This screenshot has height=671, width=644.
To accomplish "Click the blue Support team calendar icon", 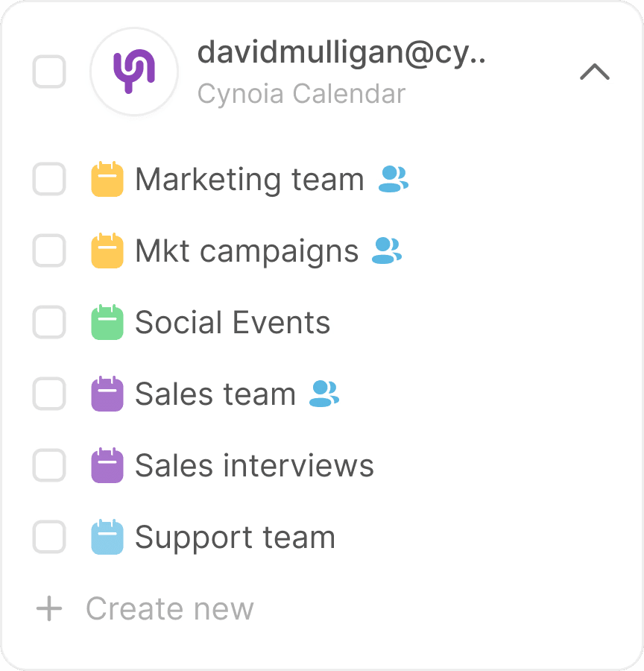I will (x=107, y=537).
